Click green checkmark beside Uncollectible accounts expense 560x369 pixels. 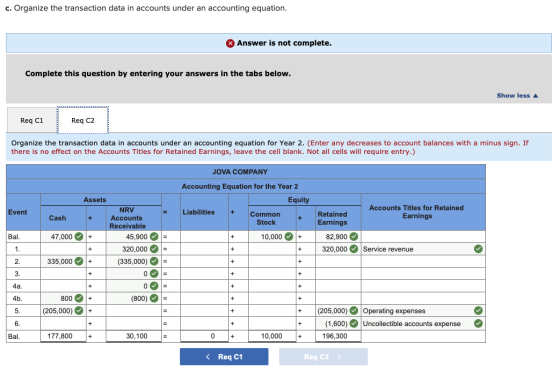[478, 324]
